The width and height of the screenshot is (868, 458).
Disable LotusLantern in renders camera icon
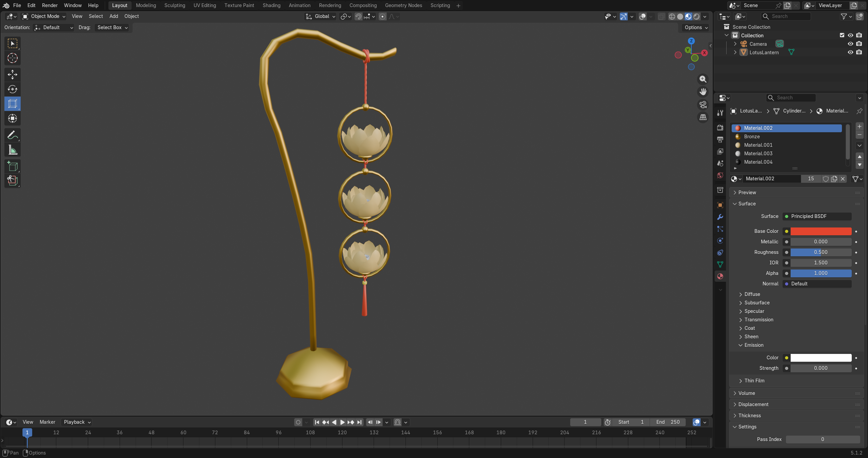(859, 52)
